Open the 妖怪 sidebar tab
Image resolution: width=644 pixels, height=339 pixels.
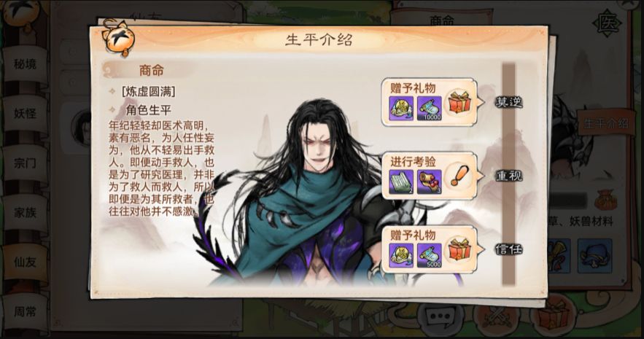point(25,114)
